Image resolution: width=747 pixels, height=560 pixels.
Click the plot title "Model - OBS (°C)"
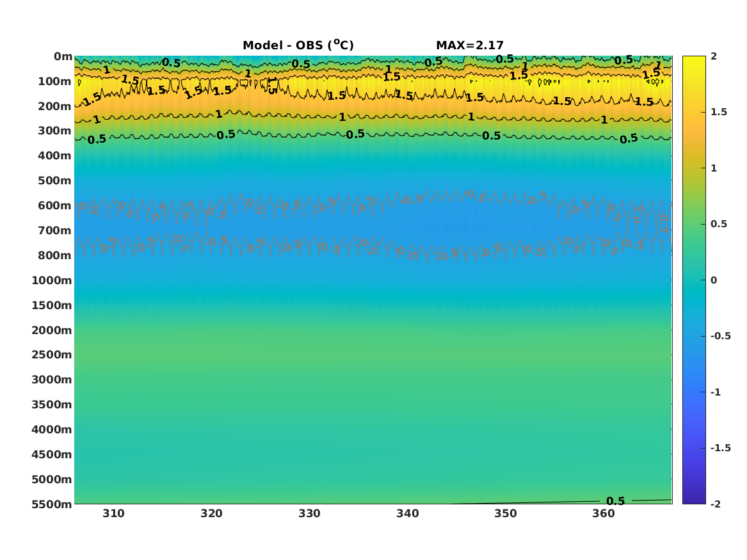pos(298,45)
